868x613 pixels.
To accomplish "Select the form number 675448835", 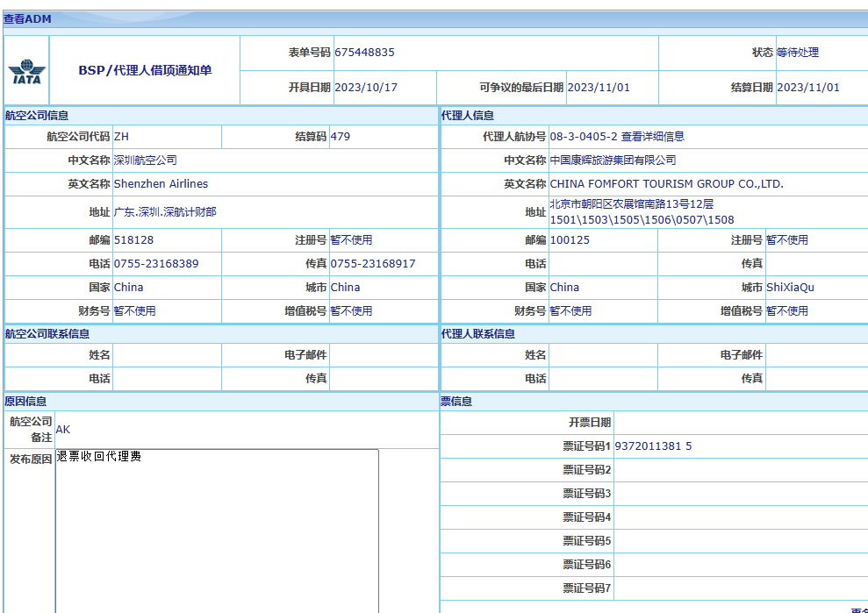I will [x=364, y=53].
